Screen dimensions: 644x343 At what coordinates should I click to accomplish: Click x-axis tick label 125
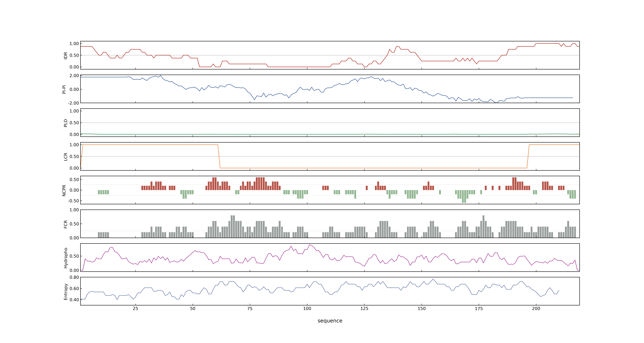(364, 309)
